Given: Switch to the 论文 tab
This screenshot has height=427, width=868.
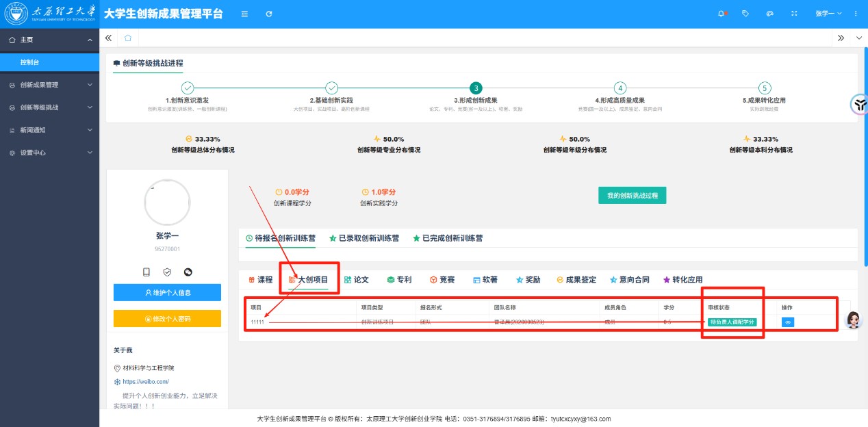Looking at the screenshot, I should click(x=357, y=280).
